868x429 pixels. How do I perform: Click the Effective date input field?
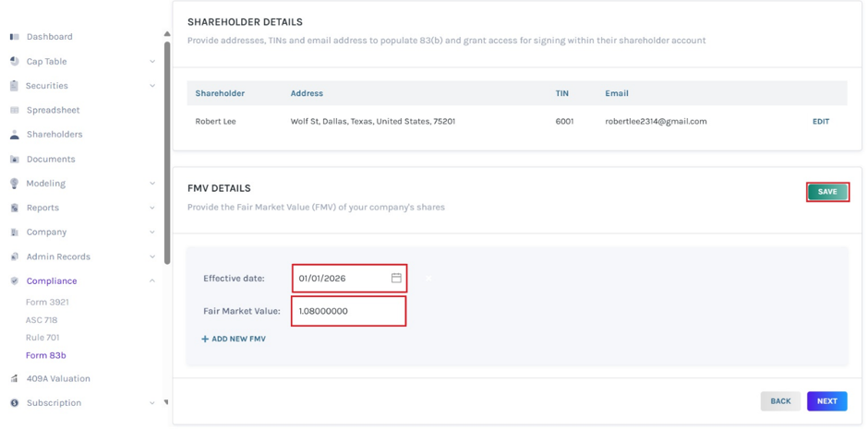click(350, 278)
